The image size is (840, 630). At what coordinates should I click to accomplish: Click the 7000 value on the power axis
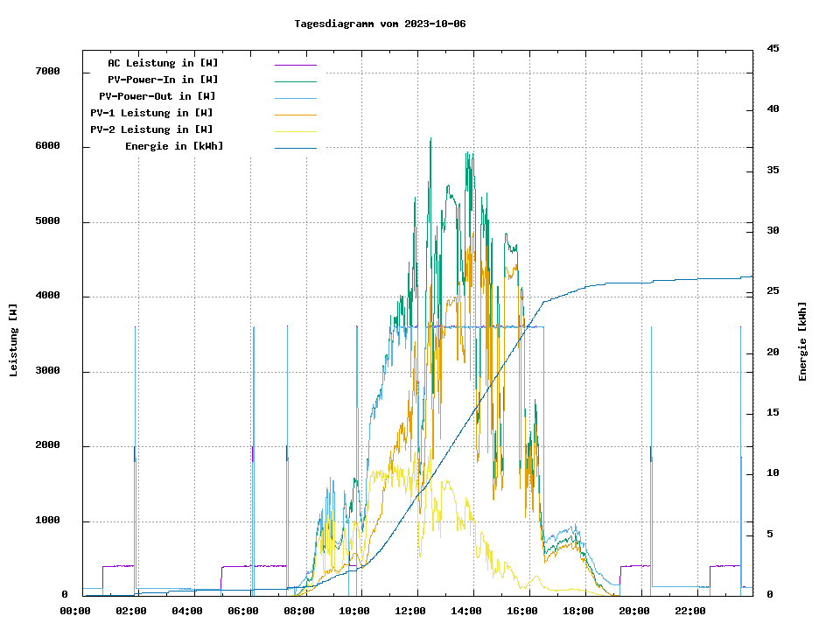click(x=47, y=71)
